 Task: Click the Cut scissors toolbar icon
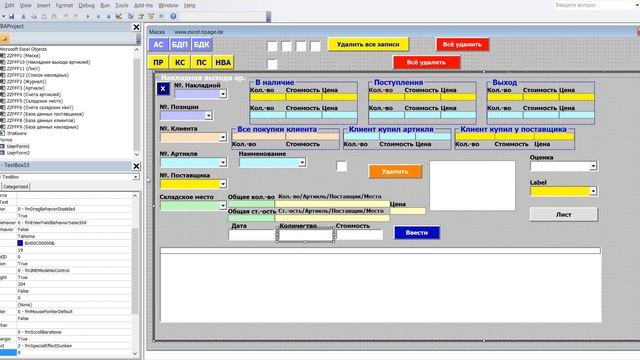pyautogui.click(x=23, y=16)
